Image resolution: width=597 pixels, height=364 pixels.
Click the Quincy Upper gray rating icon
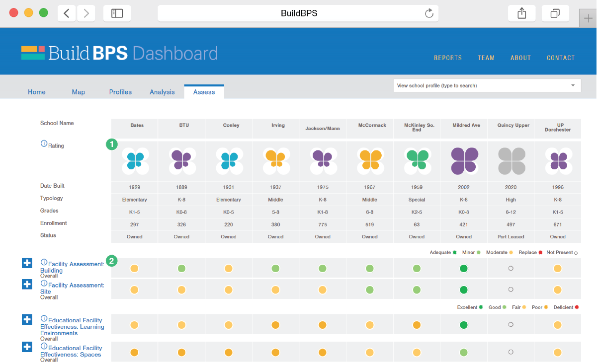click(x=512, y=161)
